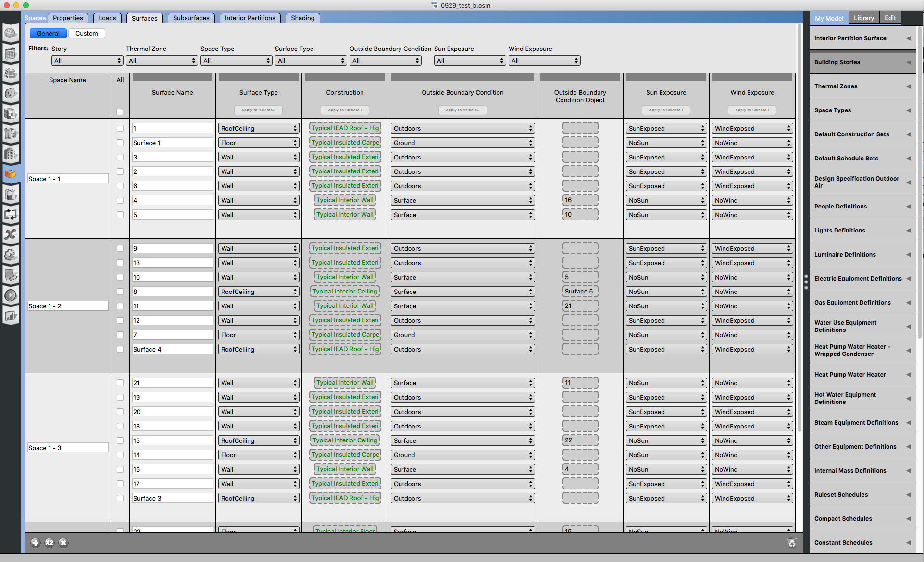Open the Geometry blueprint icon
The height and width of the screenshot is (562, 924).
[11, 134]
